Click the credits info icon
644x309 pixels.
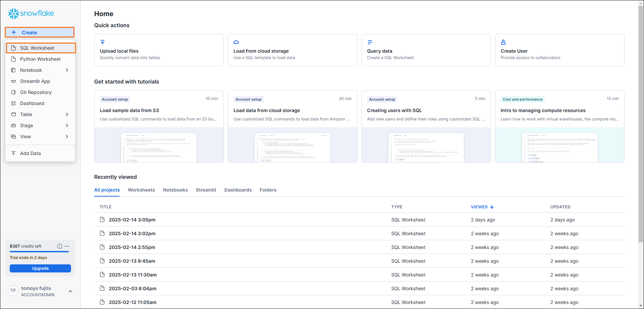click(x=60, y=246)
